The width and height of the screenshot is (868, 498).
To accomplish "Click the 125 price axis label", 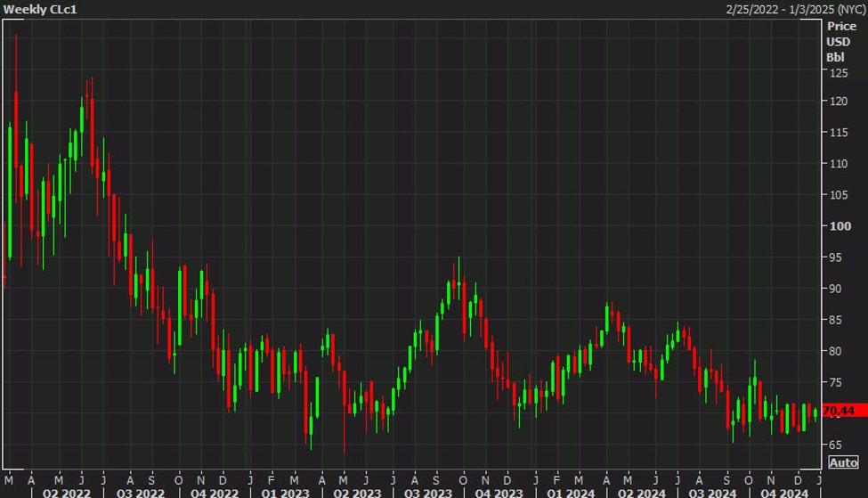I will [840, 73].
